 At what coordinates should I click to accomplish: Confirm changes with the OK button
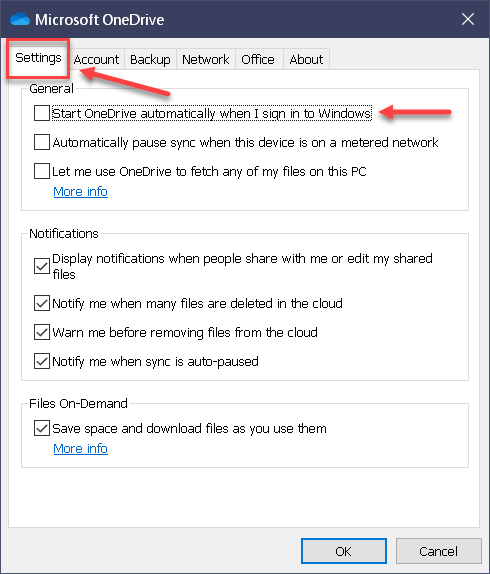coord(344,551)
